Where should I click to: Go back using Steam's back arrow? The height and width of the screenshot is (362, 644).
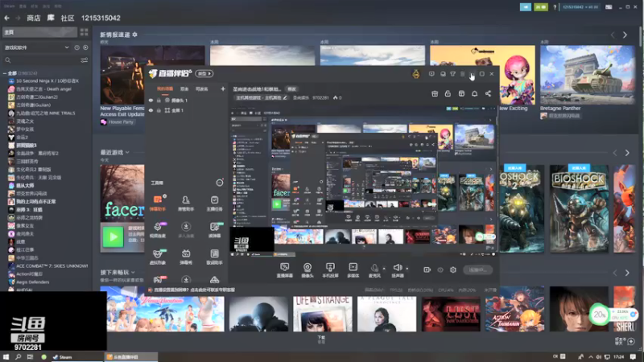7,18
